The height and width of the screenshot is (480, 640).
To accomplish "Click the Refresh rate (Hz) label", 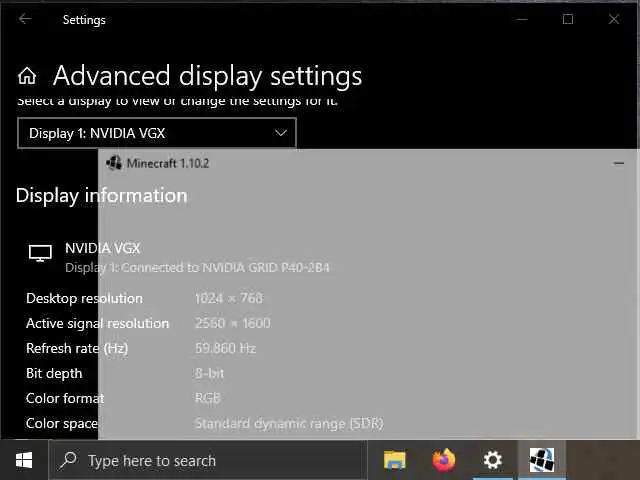I will click(x=77, y=349).
